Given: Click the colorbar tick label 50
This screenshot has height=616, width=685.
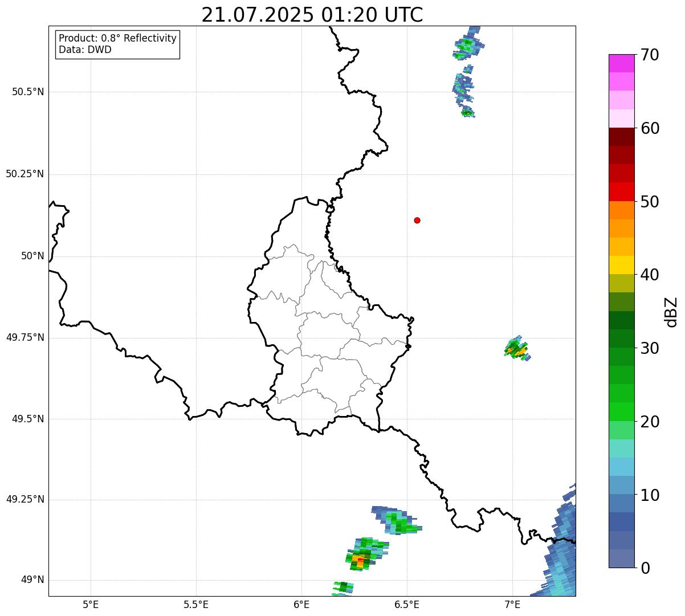Looking at the screenshot, I should [x=649, y=202].
